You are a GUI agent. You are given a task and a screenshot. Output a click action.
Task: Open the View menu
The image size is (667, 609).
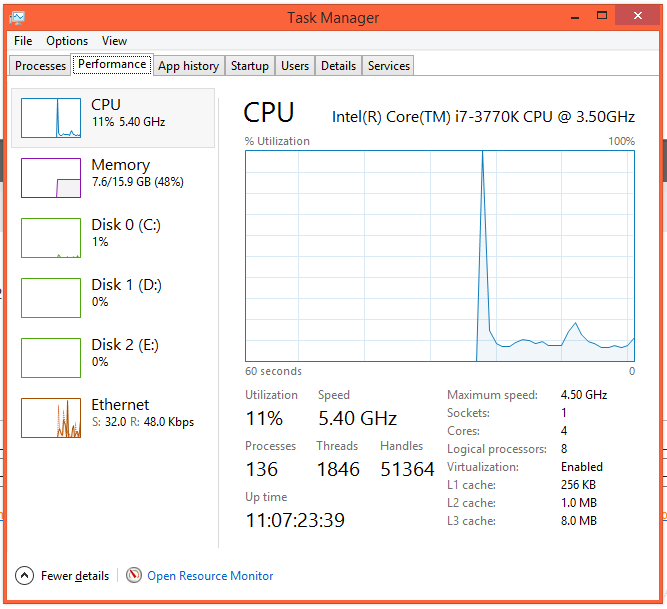point(114,41)
